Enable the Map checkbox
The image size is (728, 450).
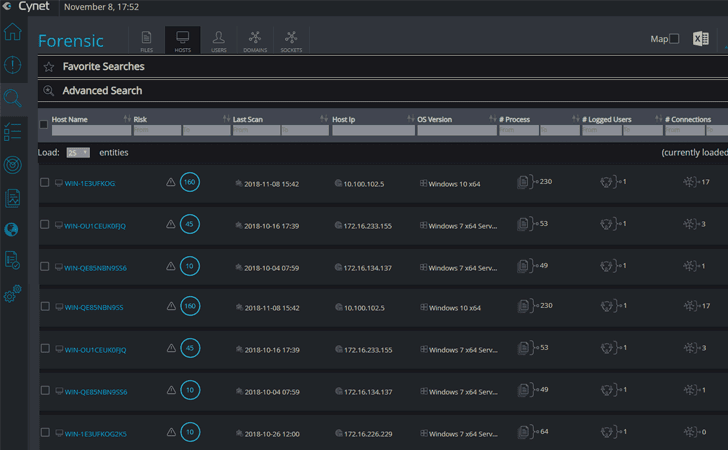coord(675,39)
